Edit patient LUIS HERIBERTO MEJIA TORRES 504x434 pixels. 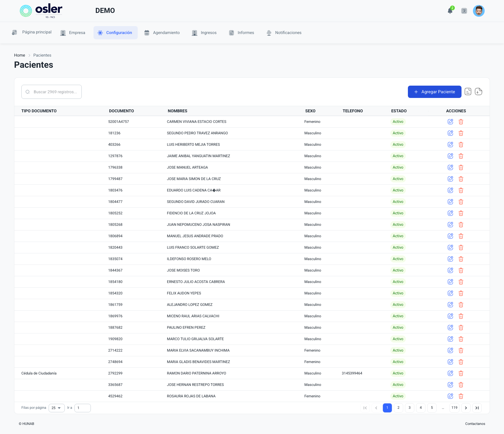[450, 145]
